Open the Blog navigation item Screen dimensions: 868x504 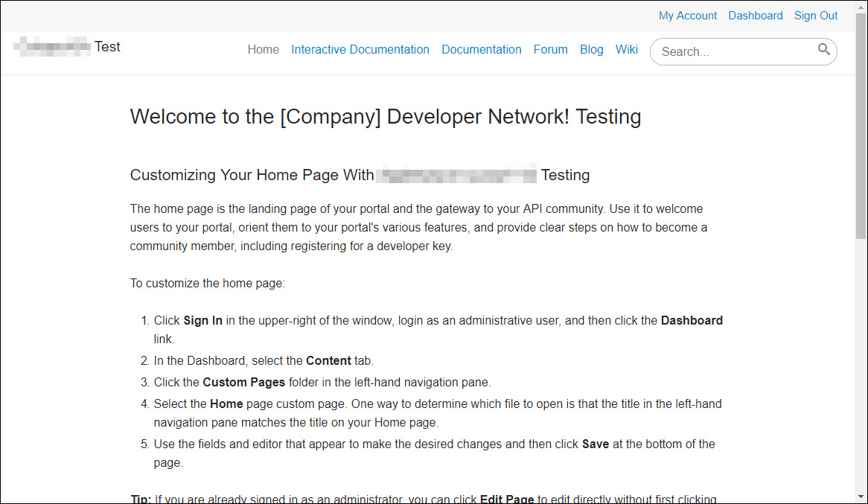coord(591,50)
